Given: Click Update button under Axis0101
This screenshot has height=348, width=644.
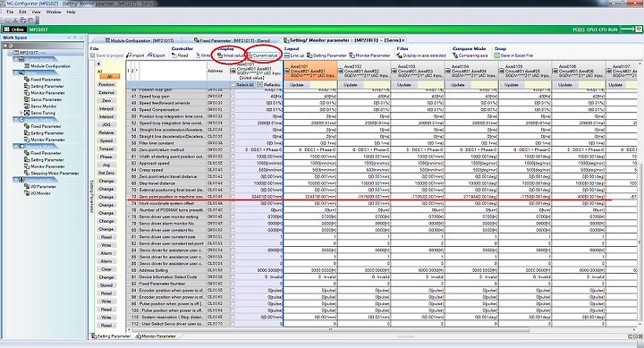Looking at the screenshot, I should pos(297,85).
